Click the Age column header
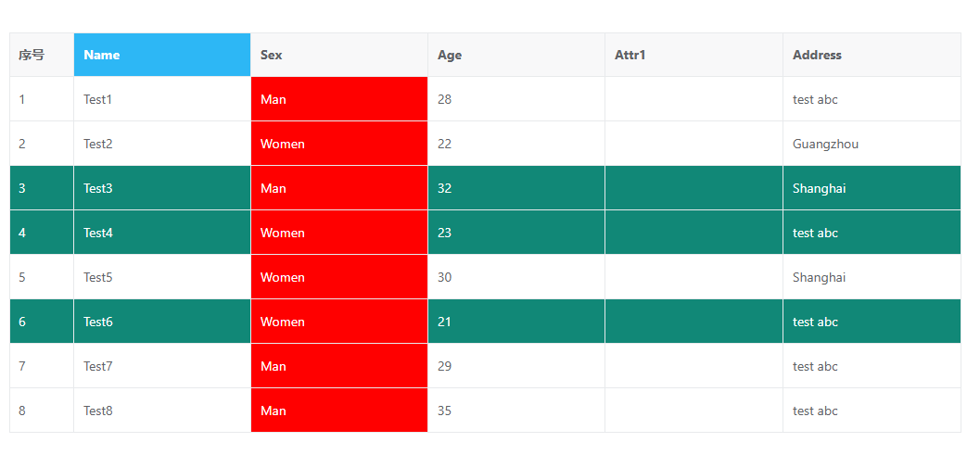Screen dimensions: 980x455 point(515,55)
